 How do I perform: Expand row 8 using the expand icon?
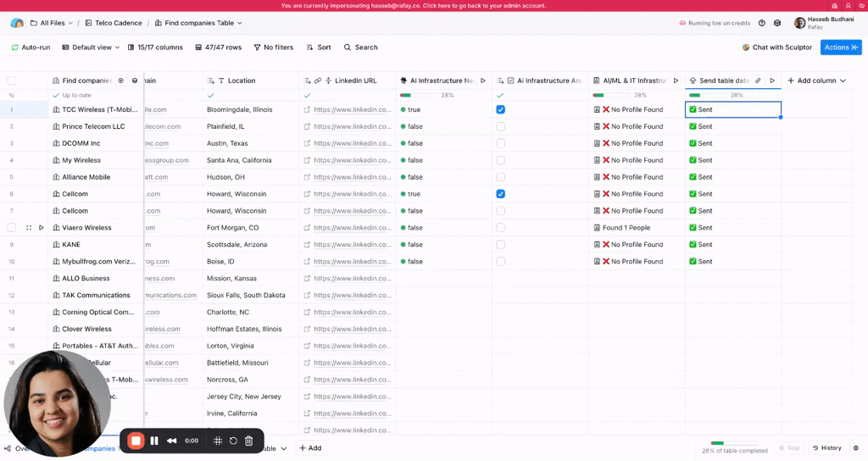[x=29, y=228]
